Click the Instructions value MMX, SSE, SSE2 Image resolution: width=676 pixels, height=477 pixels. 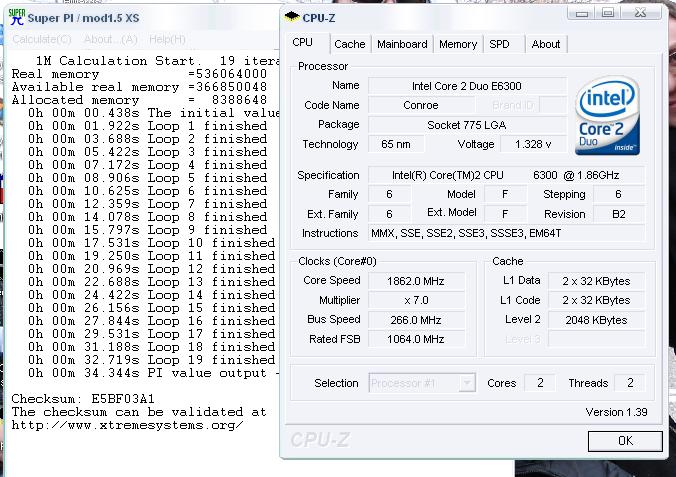click(x=506, y=233)
